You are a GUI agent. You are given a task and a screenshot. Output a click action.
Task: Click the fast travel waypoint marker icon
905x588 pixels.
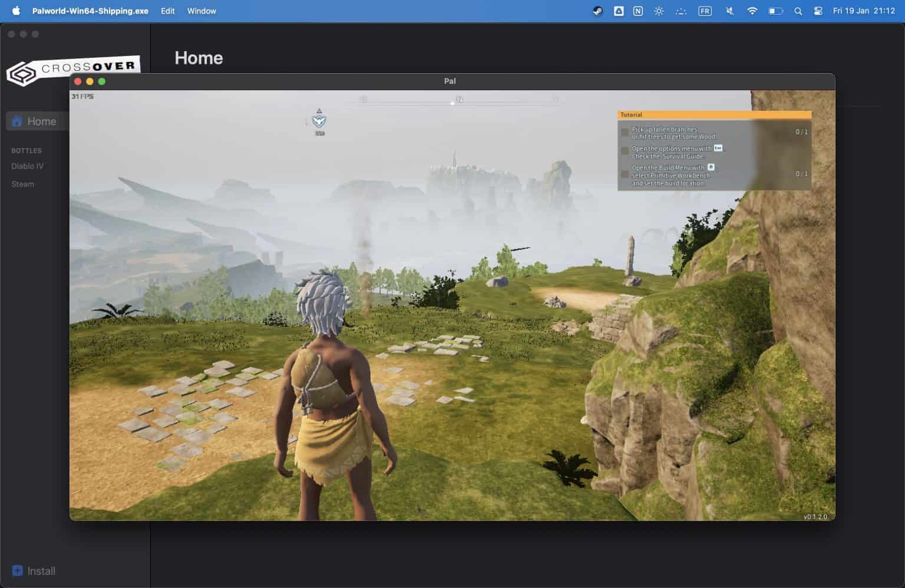[319, 121]
